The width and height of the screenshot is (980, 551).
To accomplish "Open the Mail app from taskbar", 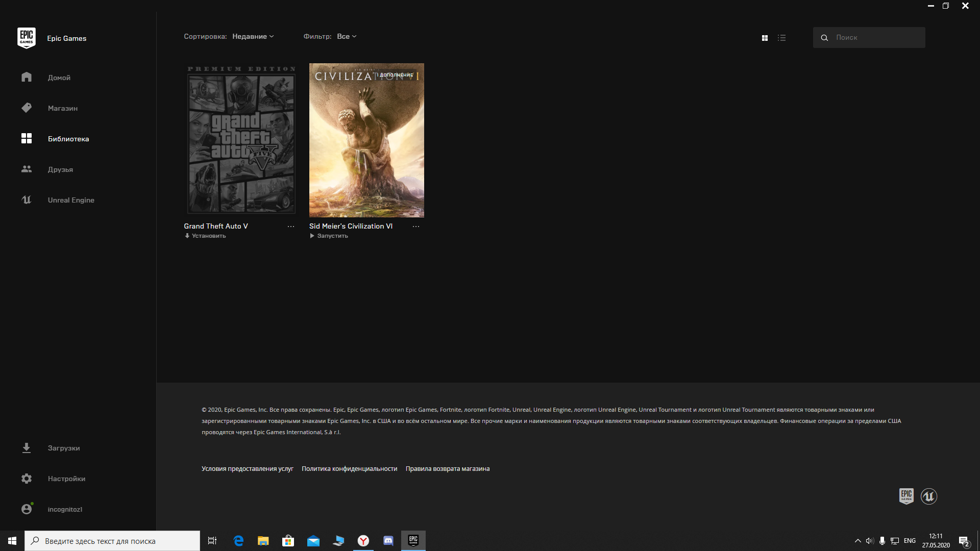I will pos(313,541).
